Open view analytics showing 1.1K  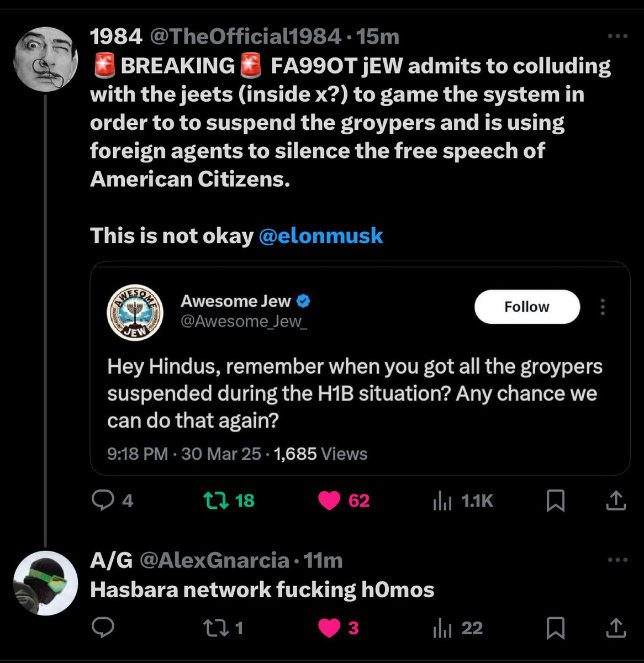(442, 501)
